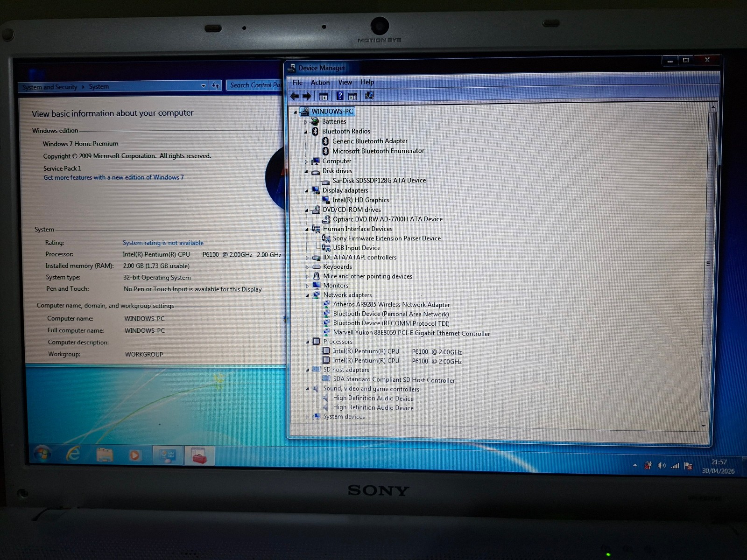Select the Intel(R) HD Graphics adapter icon
747x560 pixels.
[326, 200]
